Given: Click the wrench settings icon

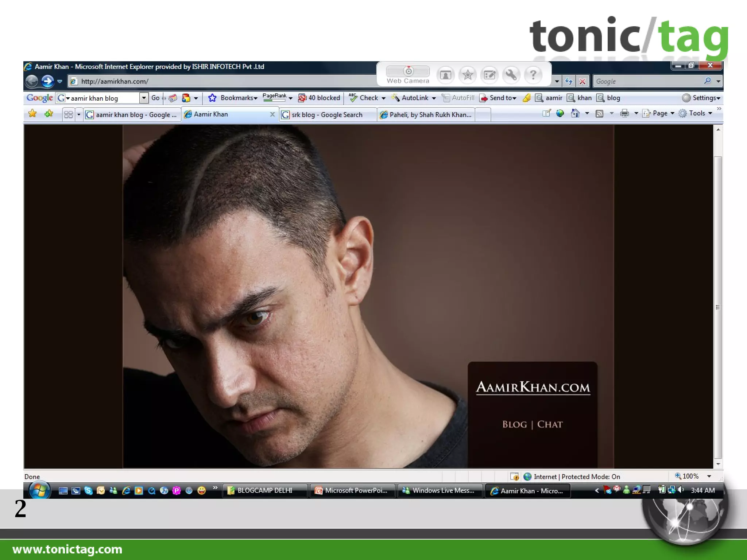Looking at the screenshot, I should 511,75.
